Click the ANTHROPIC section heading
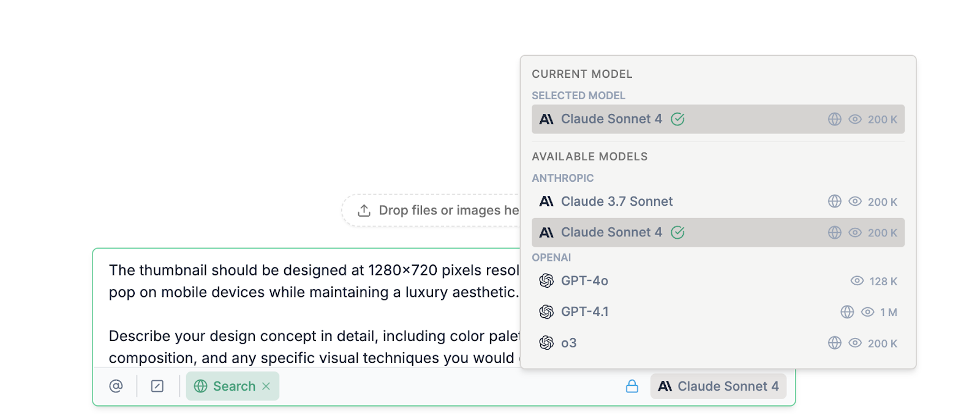The image size is (980, 420). [x=563, y=178]
